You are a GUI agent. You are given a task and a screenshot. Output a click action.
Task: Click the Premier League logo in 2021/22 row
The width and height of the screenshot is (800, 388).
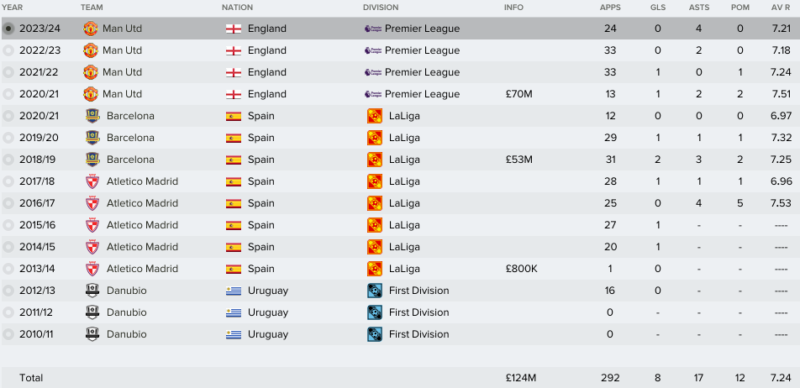[373, 72]
